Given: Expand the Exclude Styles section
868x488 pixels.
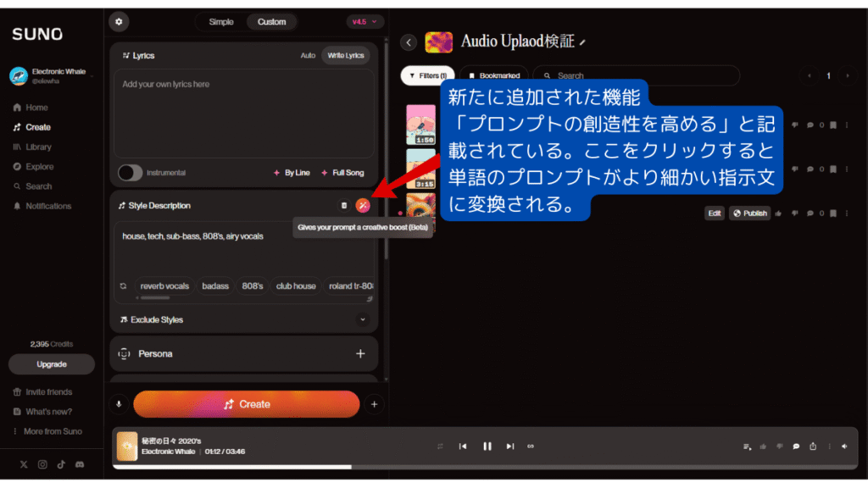Looking at the screenshot, I should pos(363,319).
